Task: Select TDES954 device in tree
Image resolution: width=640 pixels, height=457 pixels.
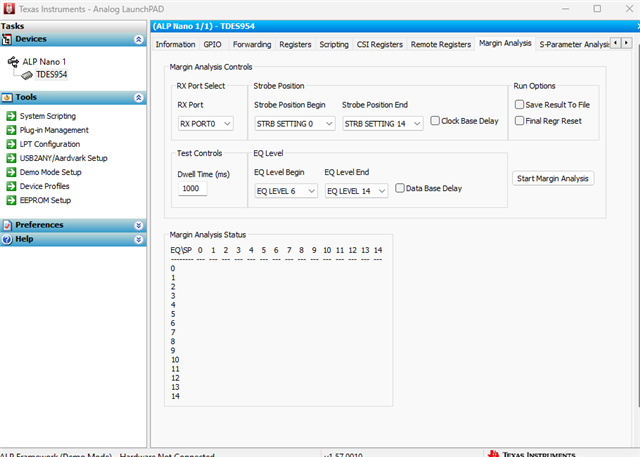Action: click(51, 75)
